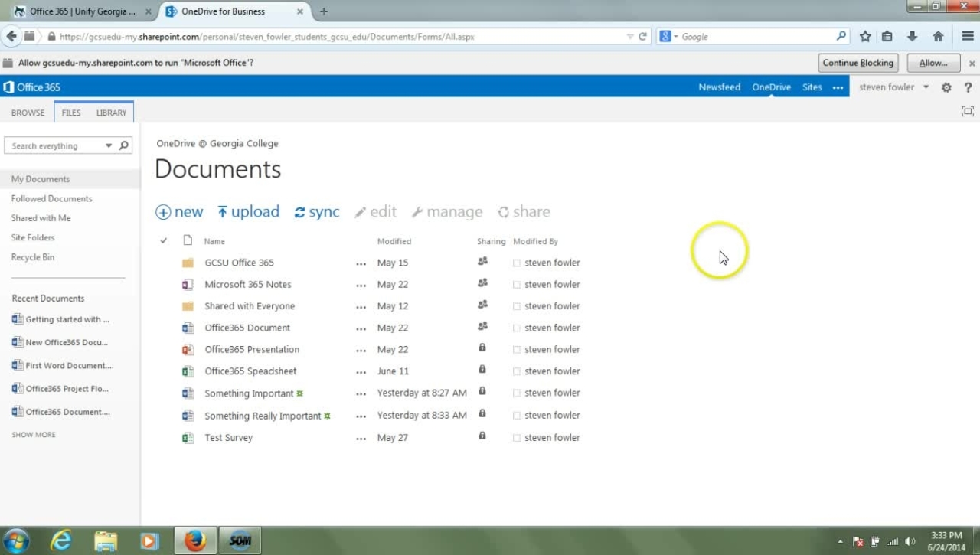Viewport: 980px width, 555px height.
Task: Click the Office365 Presentation PowerPoint icon
Action: (188, 349)
